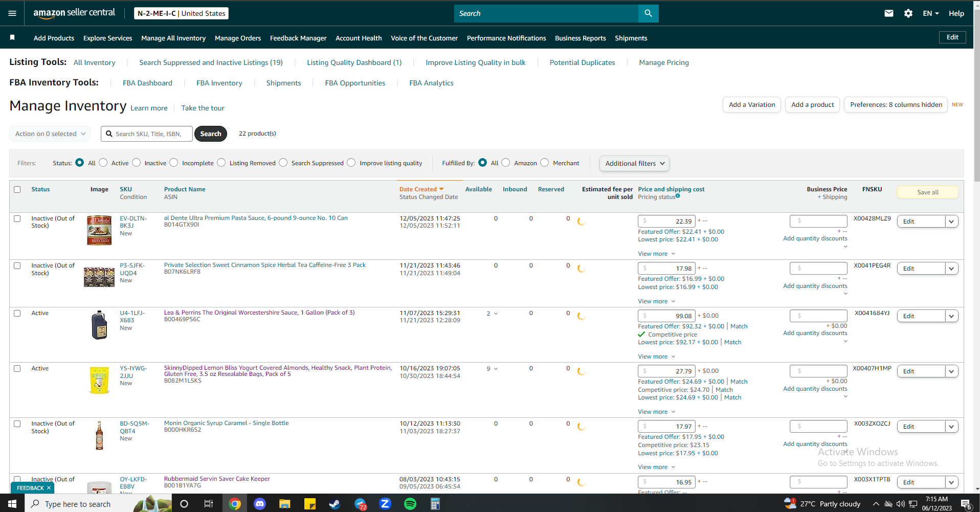Close the Feedback tab with X
The width and height of the screenshot is (980, 512).
[x=49, y=488]
